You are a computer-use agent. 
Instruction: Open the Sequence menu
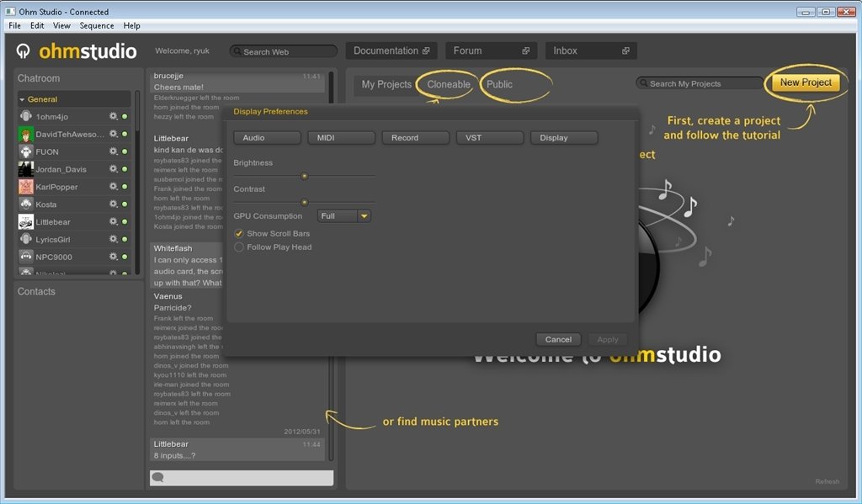97,25
